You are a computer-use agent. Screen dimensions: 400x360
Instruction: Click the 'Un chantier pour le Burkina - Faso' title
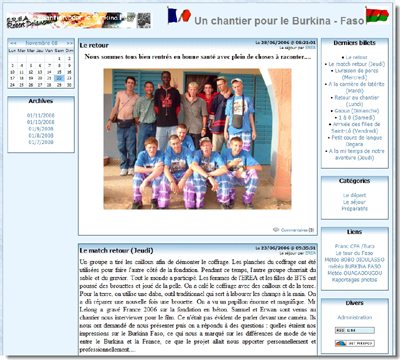(279, 21)
